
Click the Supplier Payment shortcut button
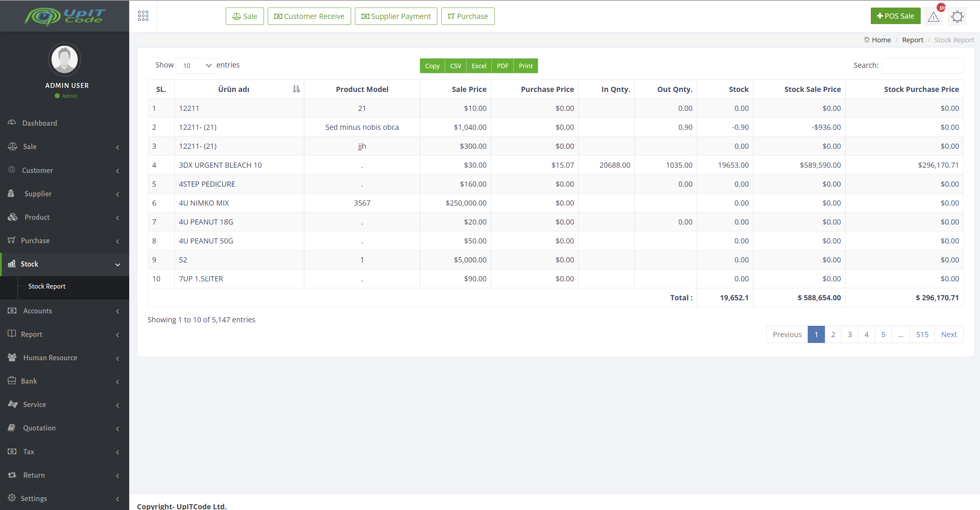396,16
